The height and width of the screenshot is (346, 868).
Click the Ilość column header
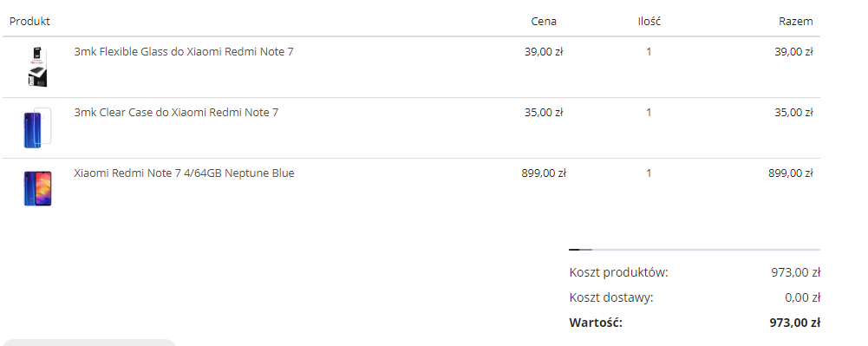pyautogui.click(x=649, y=22)
